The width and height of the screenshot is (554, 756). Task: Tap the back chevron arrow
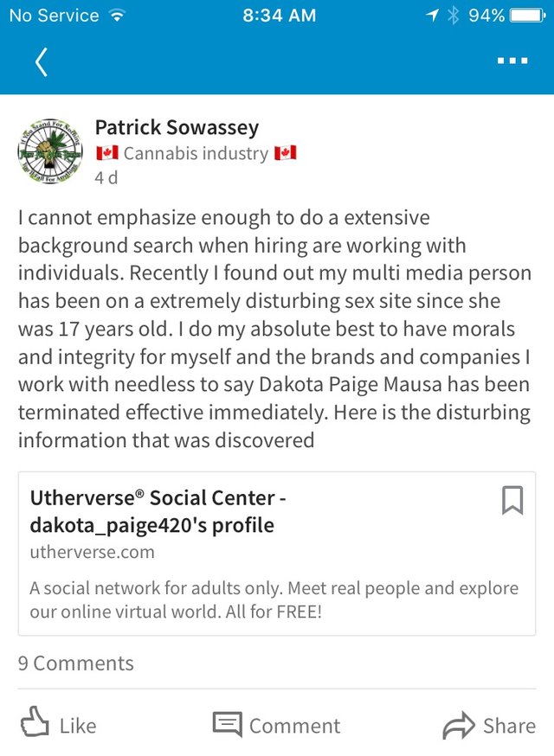[41, 62]
